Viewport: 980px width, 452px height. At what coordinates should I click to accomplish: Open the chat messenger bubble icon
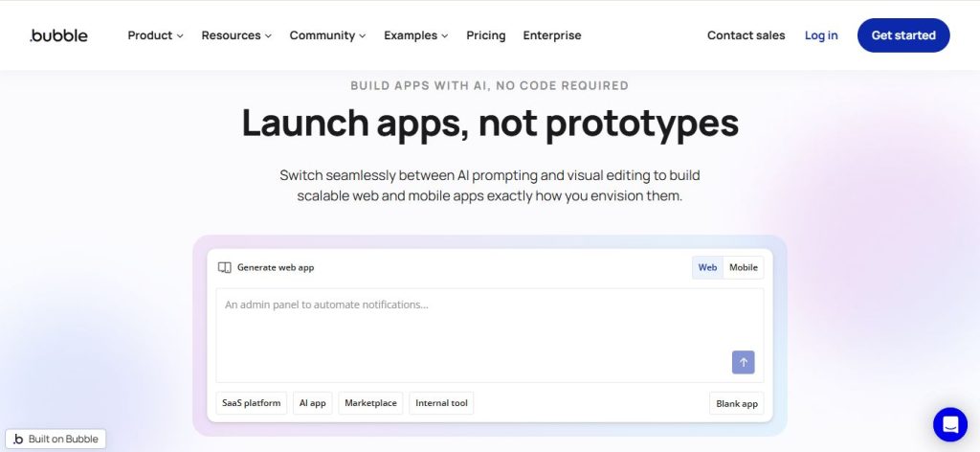click(x=949, y=424)
